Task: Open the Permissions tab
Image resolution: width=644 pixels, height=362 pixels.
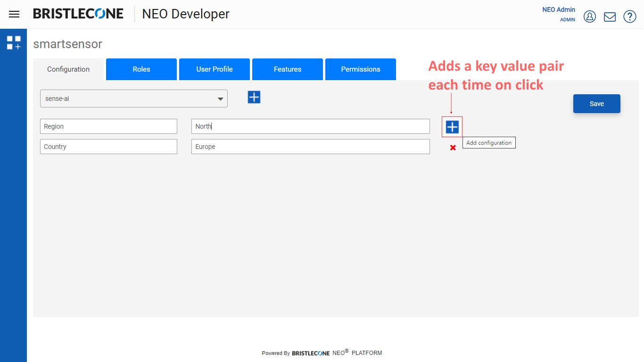Action: click(x=361, y=69)
